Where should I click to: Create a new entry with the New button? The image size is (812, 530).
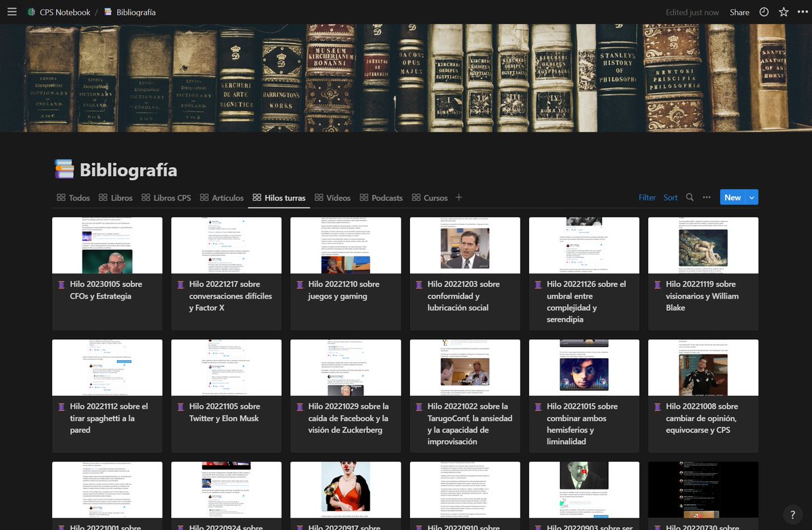click(x=733, y=198)
